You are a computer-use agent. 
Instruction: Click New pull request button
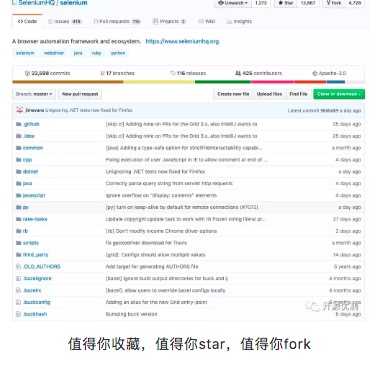click(x=80, y=94)
